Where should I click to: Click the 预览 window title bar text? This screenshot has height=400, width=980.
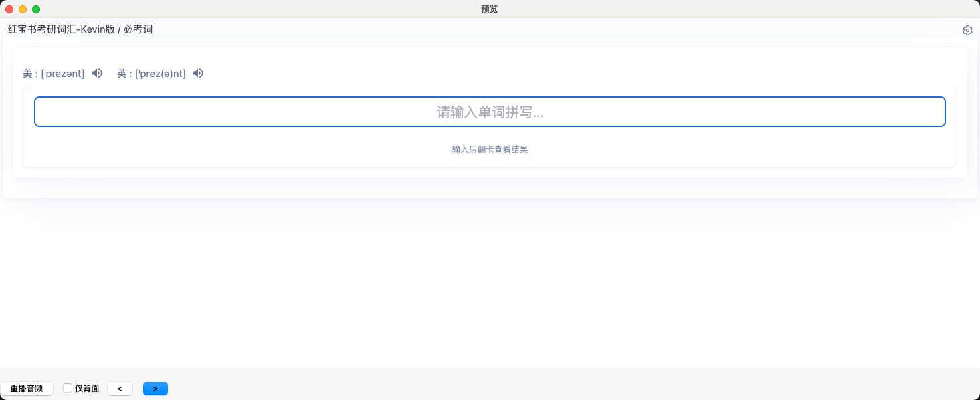pyautogui.click(x=489, y=9)
